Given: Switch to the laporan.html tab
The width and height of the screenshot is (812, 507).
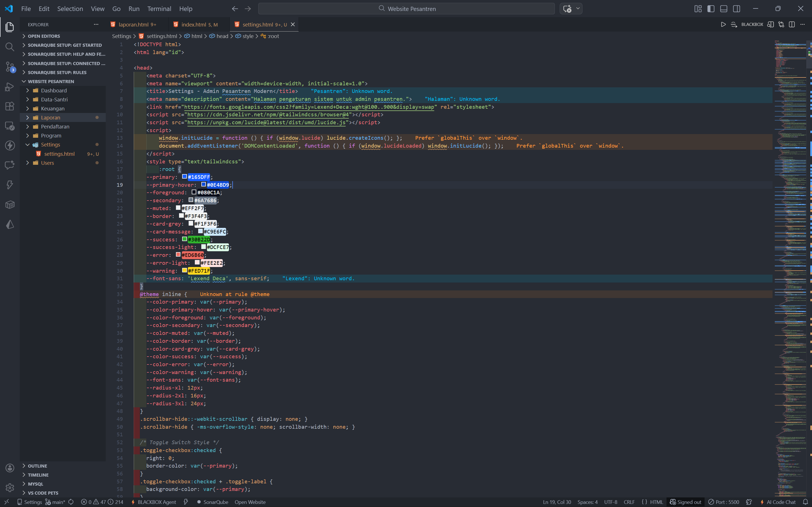Looking at the screenshot, I should [x=134, y=25].
